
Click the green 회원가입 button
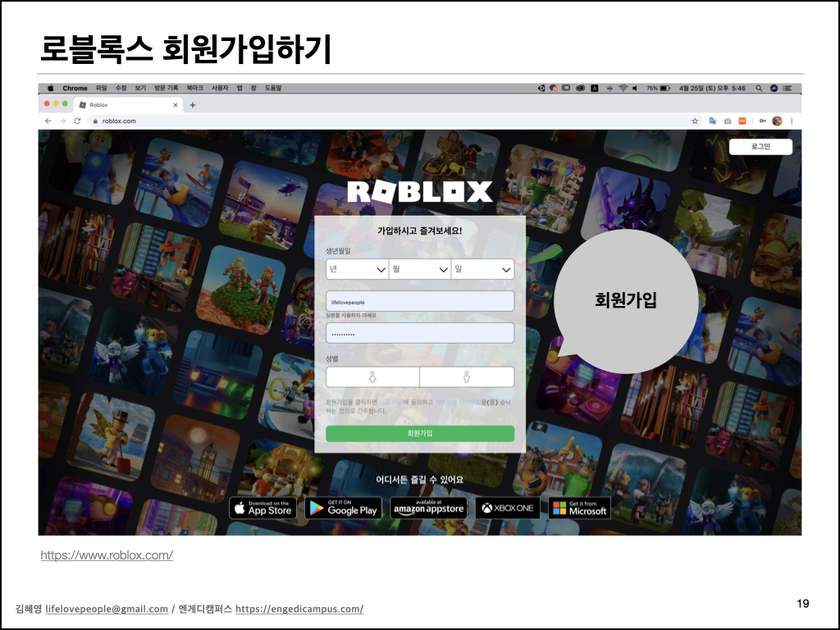[420, 433]
